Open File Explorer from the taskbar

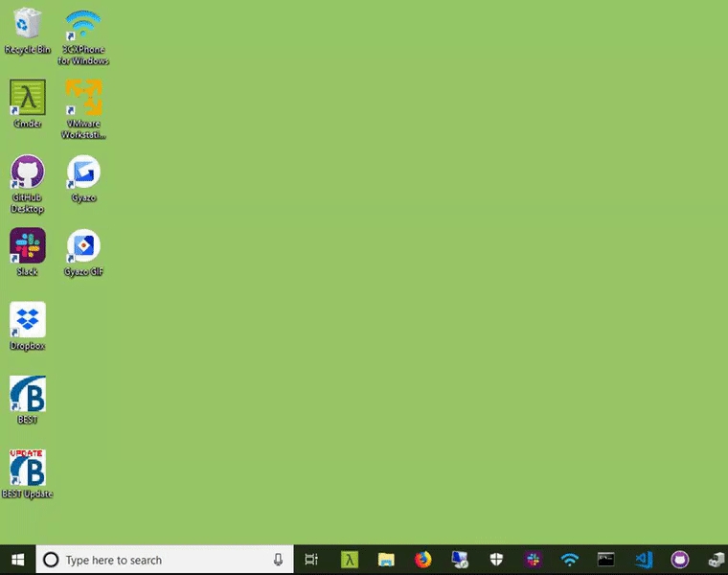pyautogui.click(x=386, y=560)
